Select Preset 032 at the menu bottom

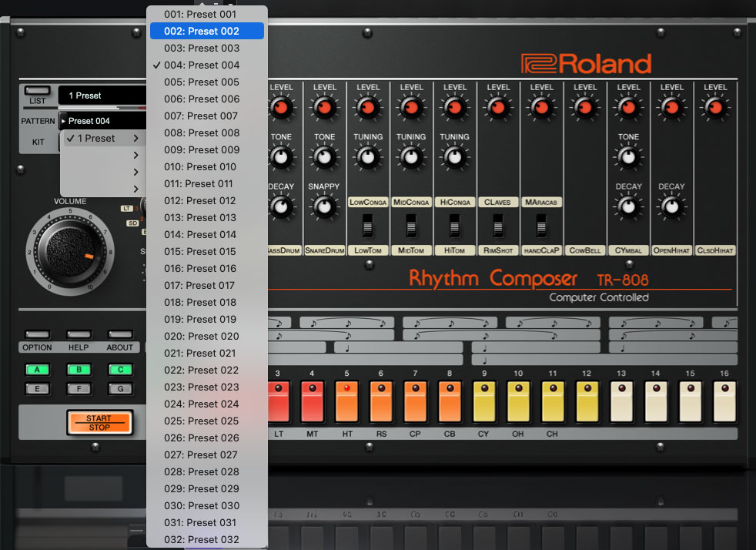click(207, 539)
